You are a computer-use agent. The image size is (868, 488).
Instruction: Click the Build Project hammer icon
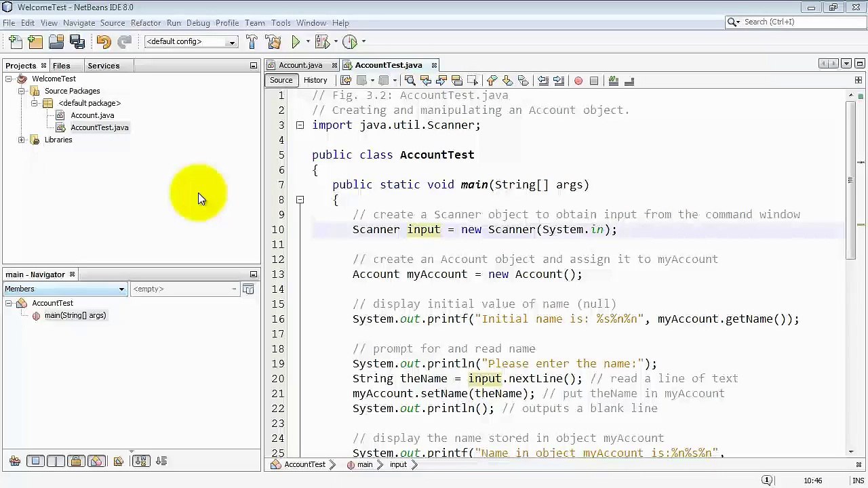(x=252, y=42)
